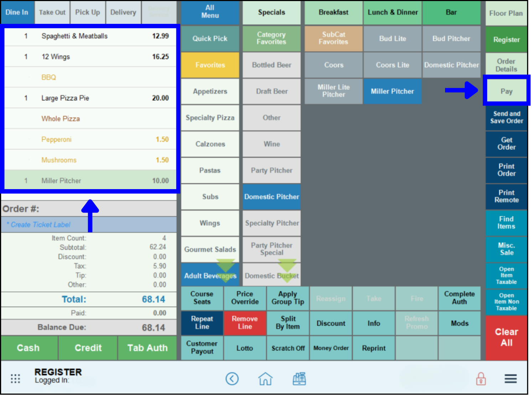Image resolution: width=532 pixels, height=395 pixels.
Task: Select the highlighted Miller Pitcher menu tile
Action: (x=392, y=91)
